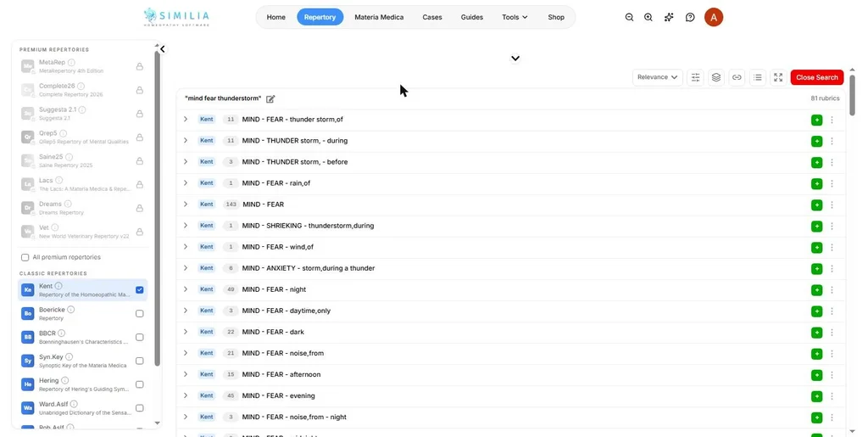This screenshot has height=437, width=868.
Task: Click "81 rubrics" count text
Action: [x=825, y=98]
